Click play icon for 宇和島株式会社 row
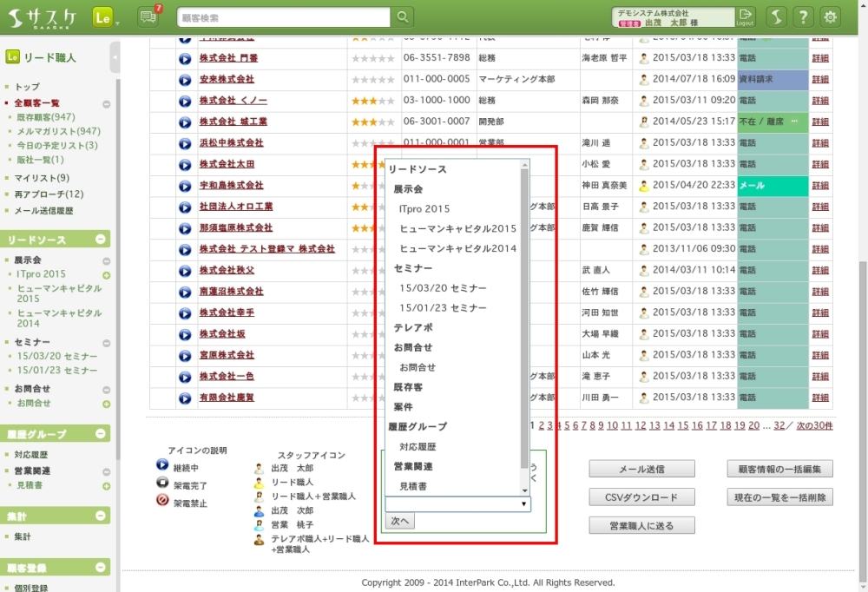This screenshot has width=868, height=592. [x=185, y=186]
